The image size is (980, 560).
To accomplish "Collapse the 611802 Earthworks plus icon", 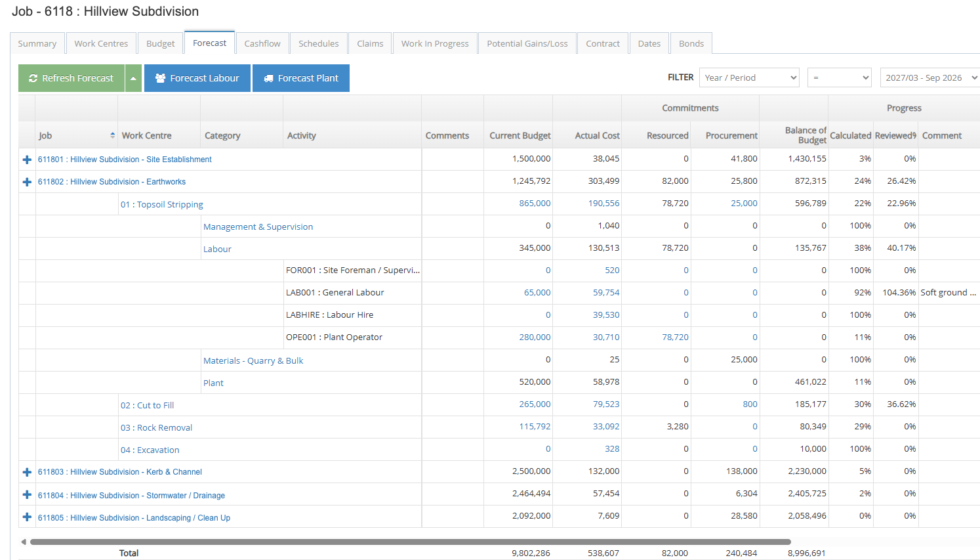I will click(x=27, y=182).
